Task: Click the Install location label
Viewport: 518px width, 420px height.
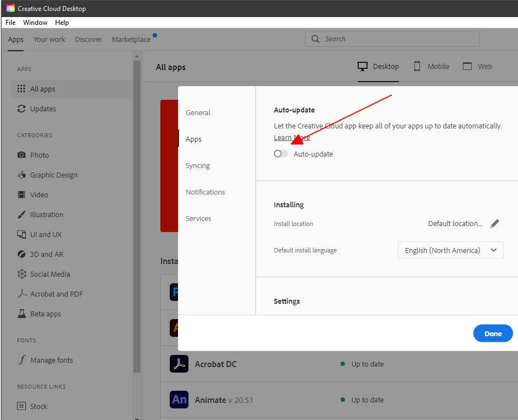Action: 293,224
